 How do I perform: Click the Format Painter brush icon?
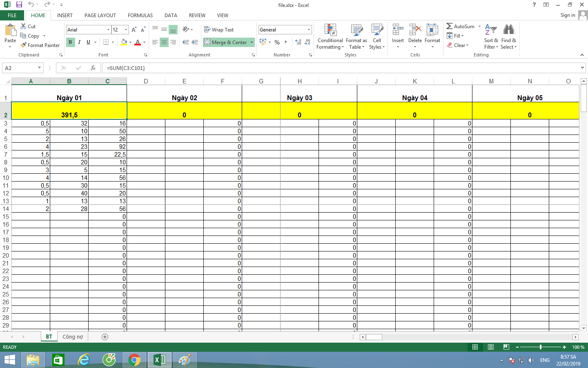tap(24, 45)
